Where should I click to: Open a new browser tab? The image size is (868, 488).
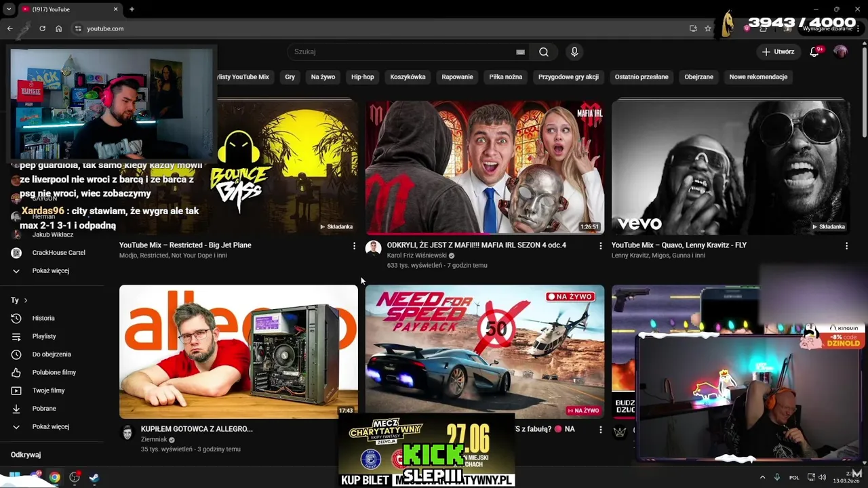[x=132, y=9]
